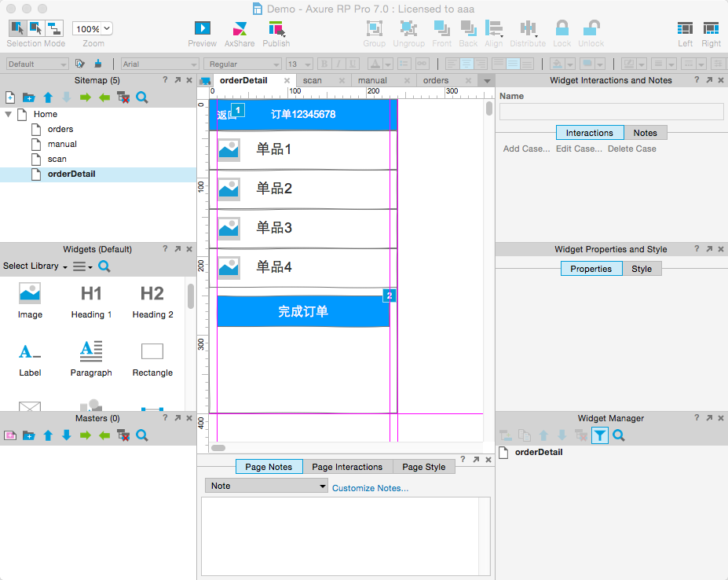Open the Note type dropdown
The width and height of the screenshot is (728, 580).
[x=266, y=486]
